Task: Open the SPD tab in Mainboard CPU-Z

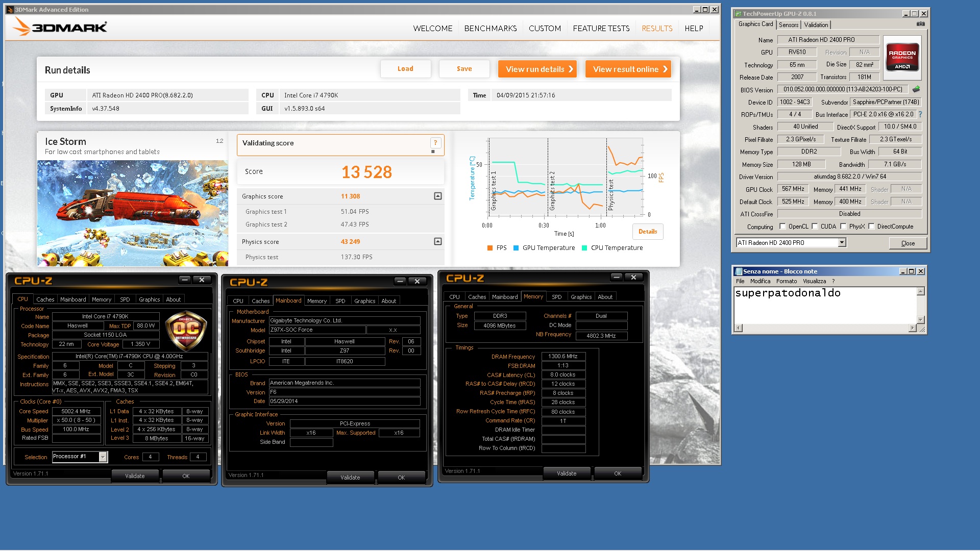Action: 340,301
